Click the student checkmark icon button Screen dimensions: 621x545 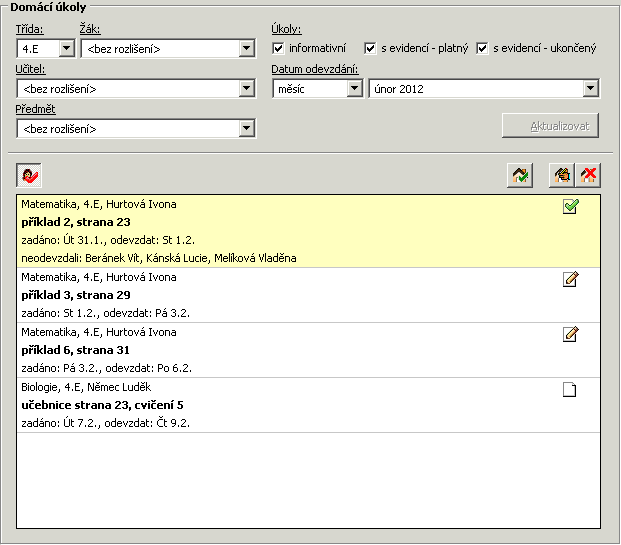[x=29, y=175]
